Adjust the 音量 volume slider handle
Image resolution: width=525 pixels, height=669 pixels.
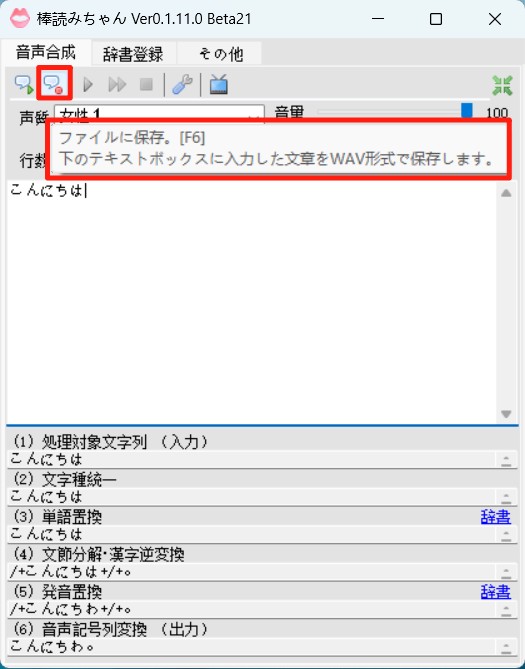467,111
